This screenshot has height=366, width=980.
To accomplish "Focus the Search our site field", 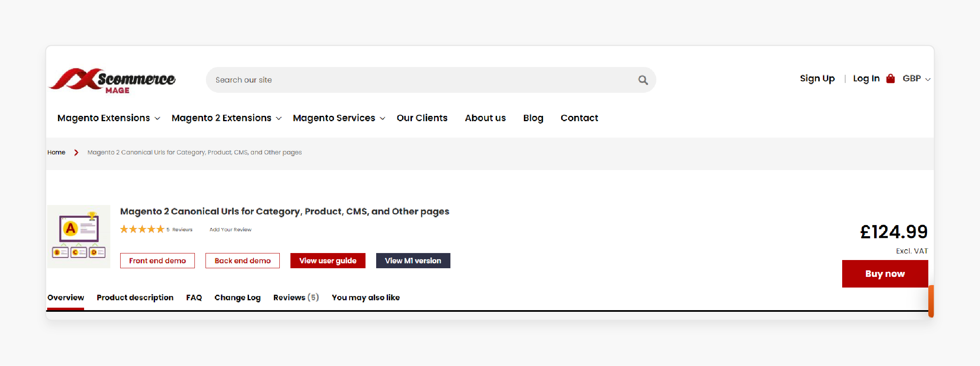I will (x=431, y=80).
